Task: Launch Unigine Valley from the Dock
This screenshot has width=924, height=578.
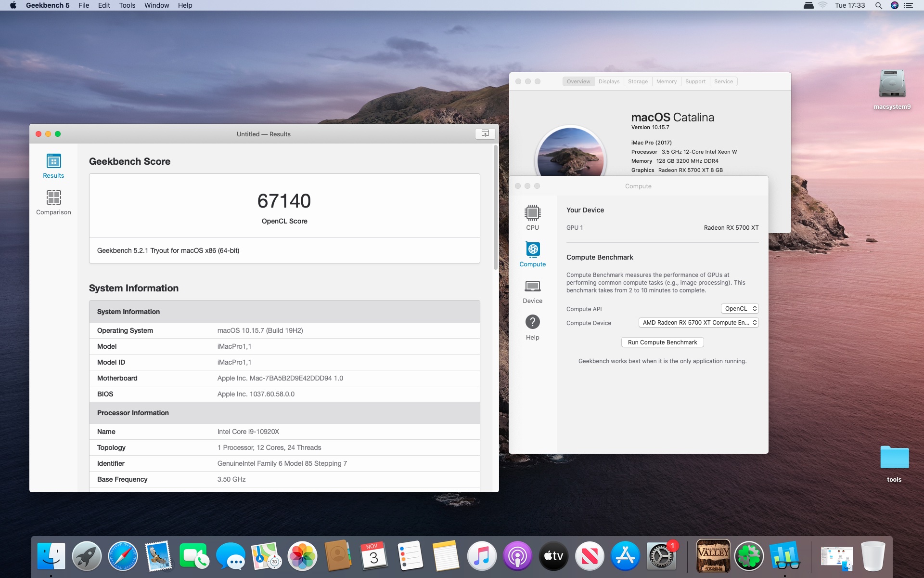Action: tap(713, 556)
